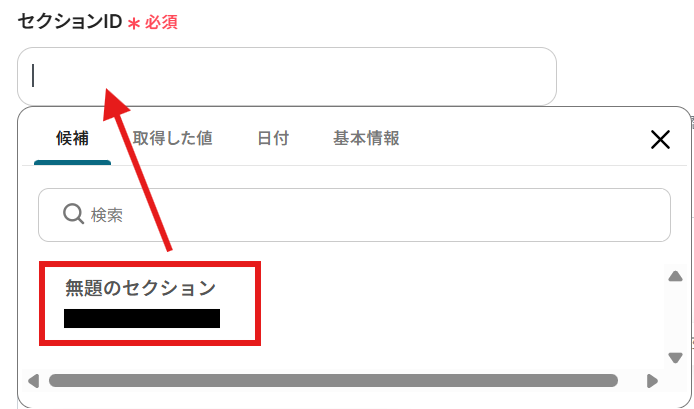This screenshot has height=409, width=694.
Task: Open the 日付 tab
Action: [273, 139]
